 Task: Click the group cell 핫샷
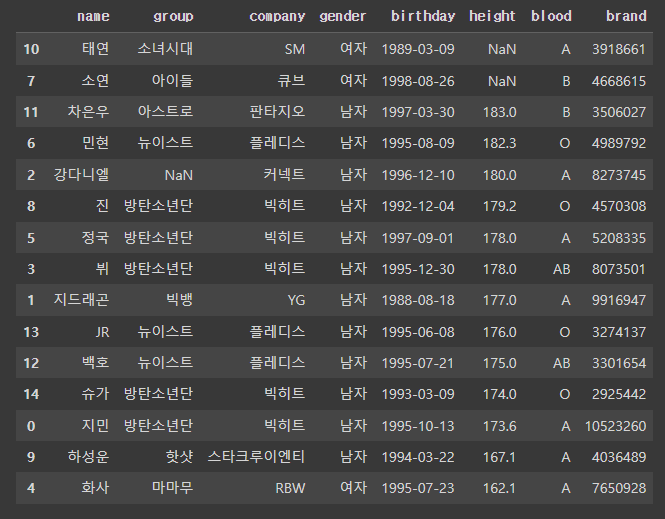point(179,457)
